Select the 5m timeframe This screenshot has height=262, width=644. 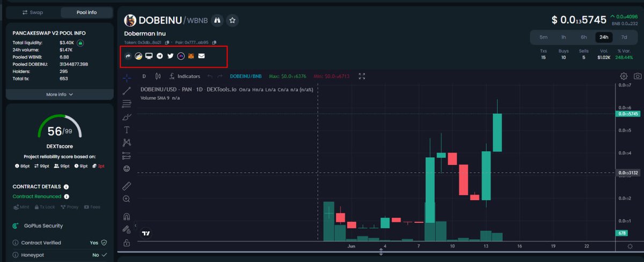pyautogui.click(x=544, y=37)
